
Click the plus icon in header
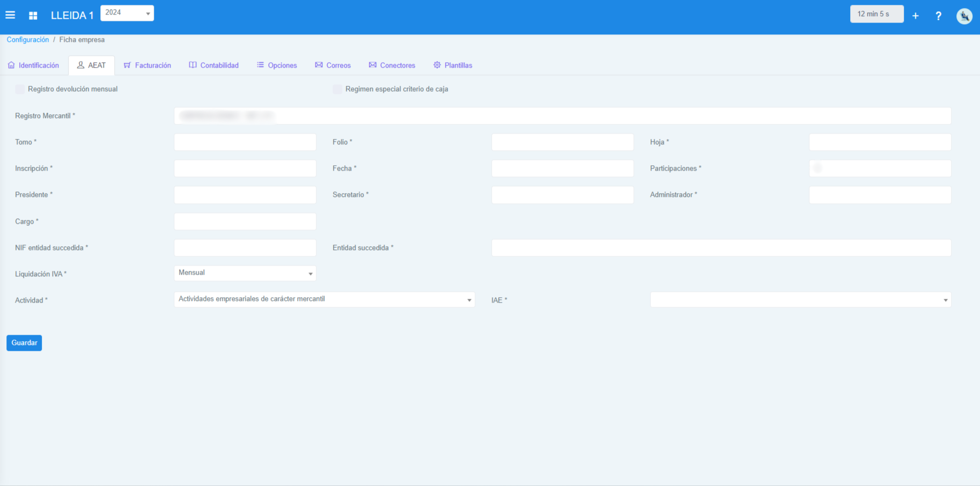tap(915, 16)
